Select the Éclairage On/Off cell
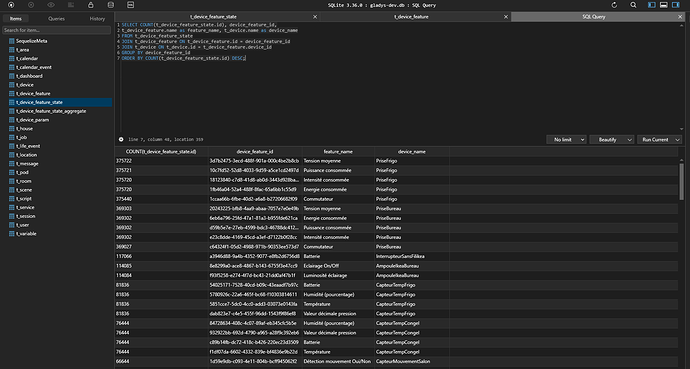690x369 pixels. tap(338, 266)
